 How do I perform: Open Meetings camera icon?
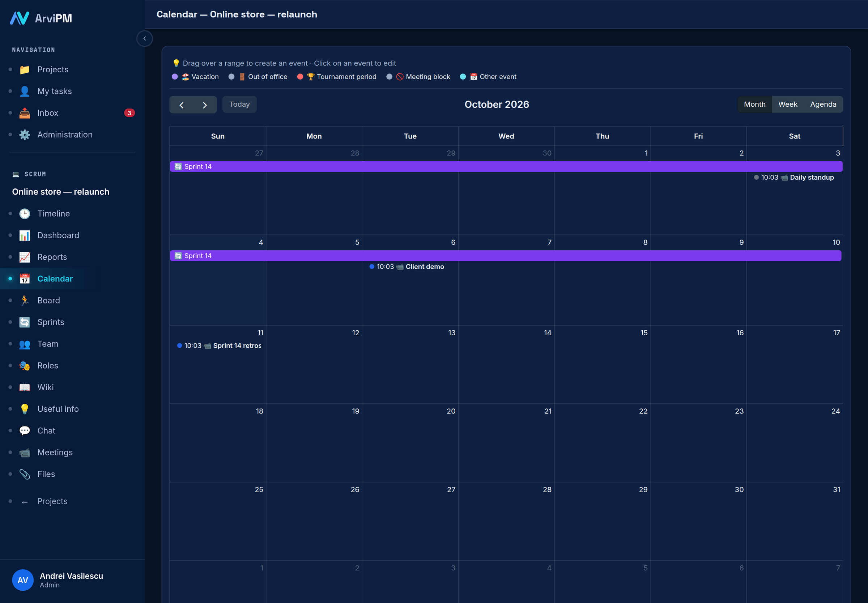click(x=25, y=453)
